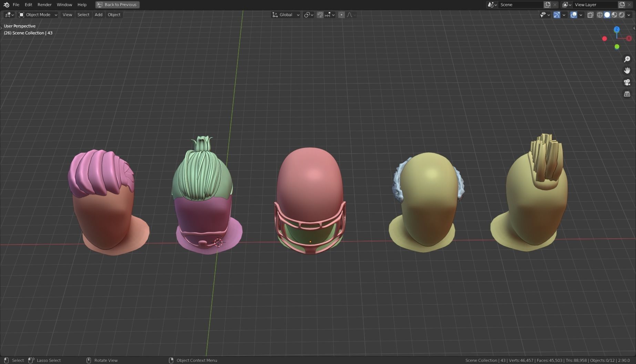Open the viewport View menu

(x=67, y=15)
